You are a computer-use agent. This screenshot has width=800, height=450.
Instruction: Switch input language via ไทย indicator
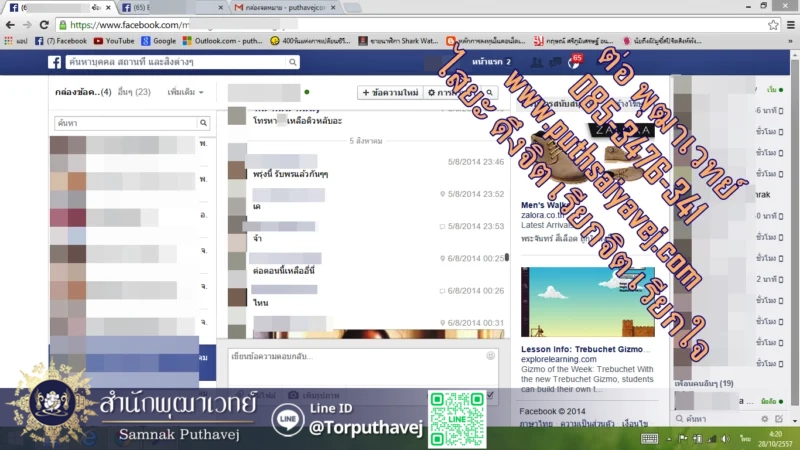(x=745, y=439)
